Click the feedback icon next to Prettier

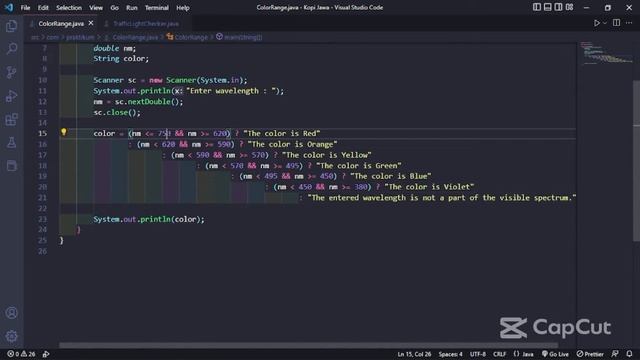615,354
